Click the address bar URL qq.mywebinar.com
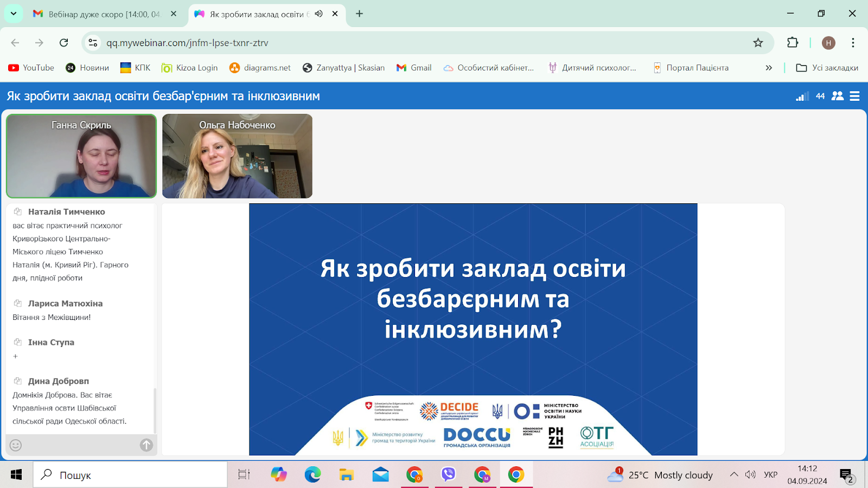This screenshot has width=868, height=488. coord(187,43)
